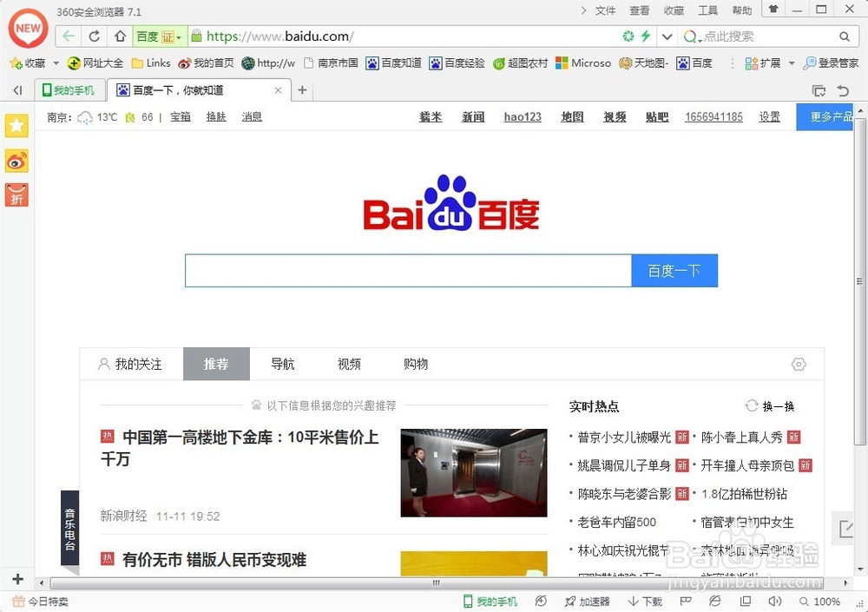The height and width of the screenshot is (612, 868).
Task: Open hot topic 普京小女儿被曝光
Action: (624, 438)
